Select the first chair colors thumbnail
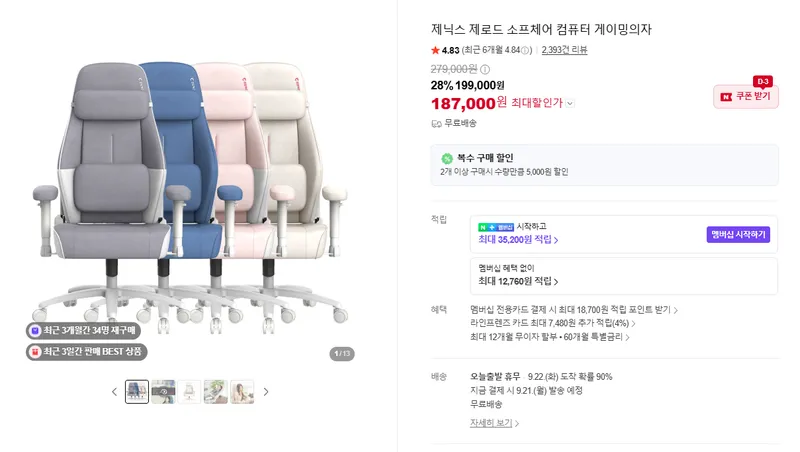The image size is (800, 452). [137, 392]
